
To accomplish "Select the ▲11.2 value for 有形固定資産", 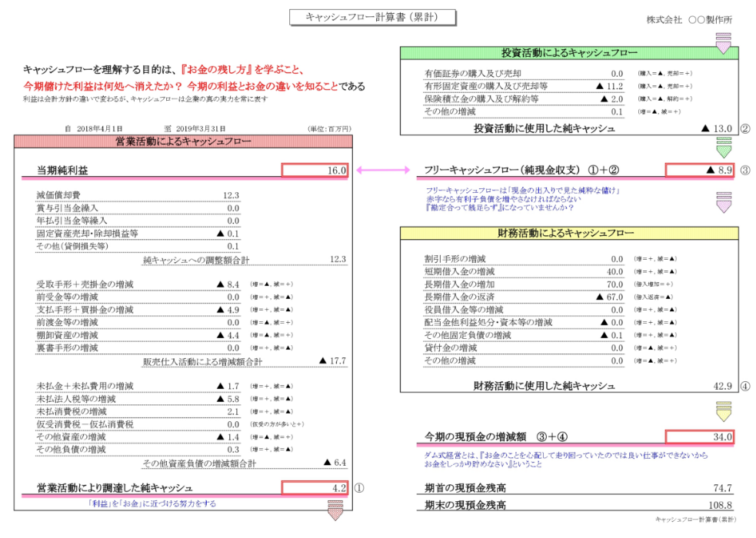I will click(609, 86).
